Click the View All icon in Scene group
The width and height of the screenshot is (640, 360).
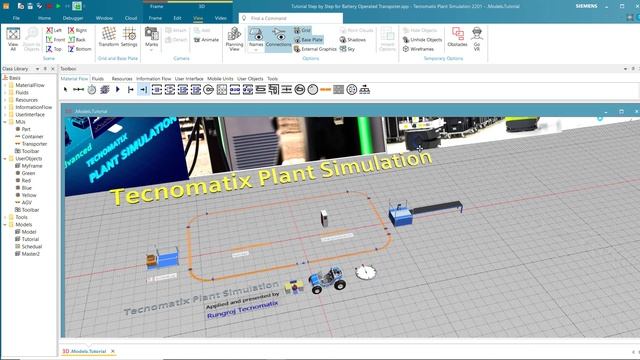[13, 39]
